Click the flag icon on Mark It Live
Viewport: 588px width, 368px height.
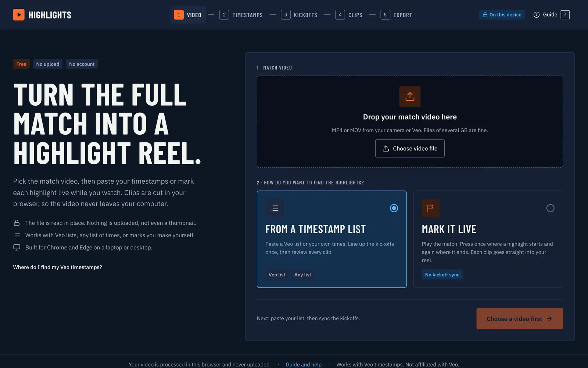point(431,208)
